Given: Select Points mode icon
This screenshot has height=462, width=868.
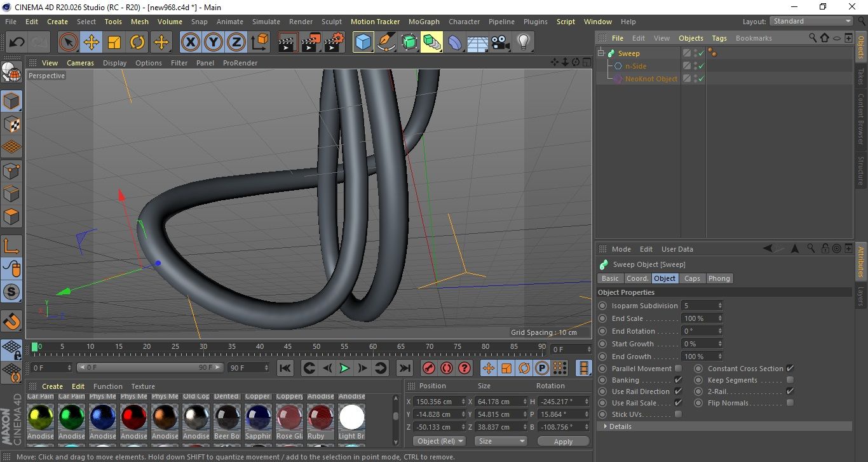Looking at the screenshot, I should click(x=11, y=170).
